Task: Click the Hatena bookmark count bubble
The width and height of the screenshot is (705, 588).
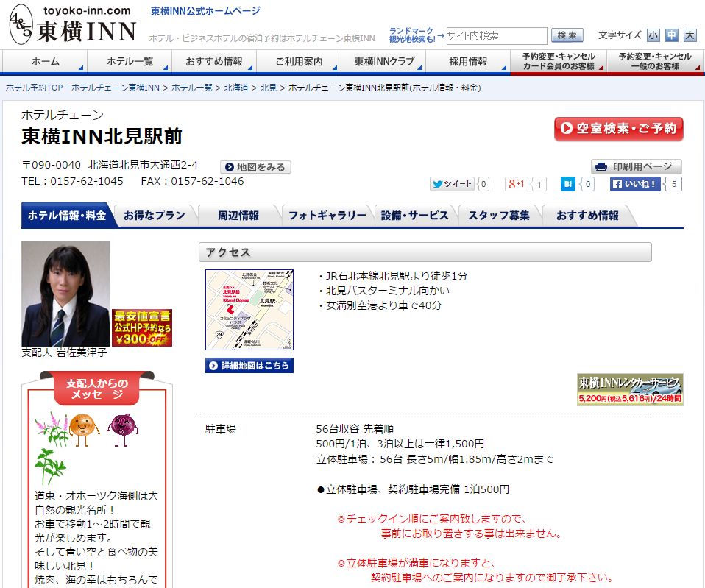Action: (x=588, y=184)
